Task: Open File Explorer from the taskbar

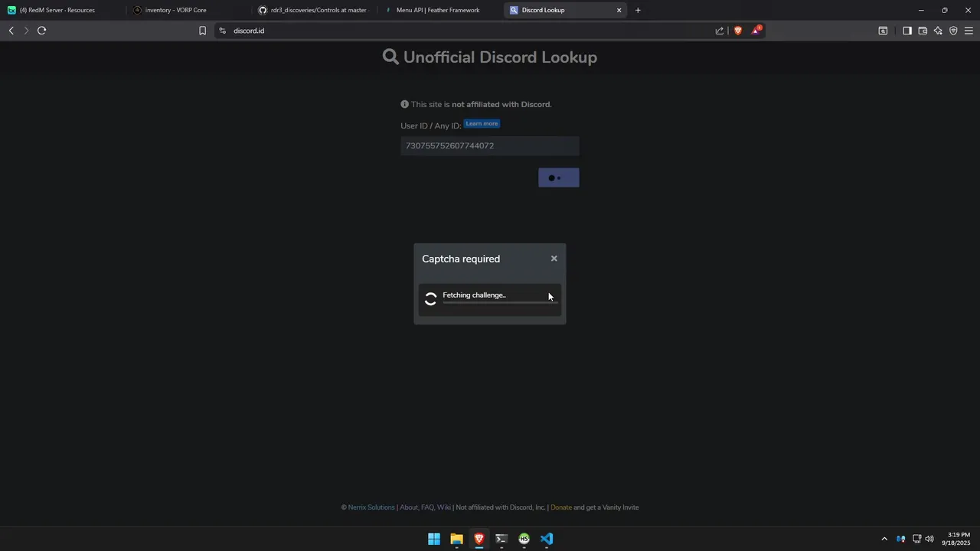Action: pyautogui.click(x=456, y=539)
